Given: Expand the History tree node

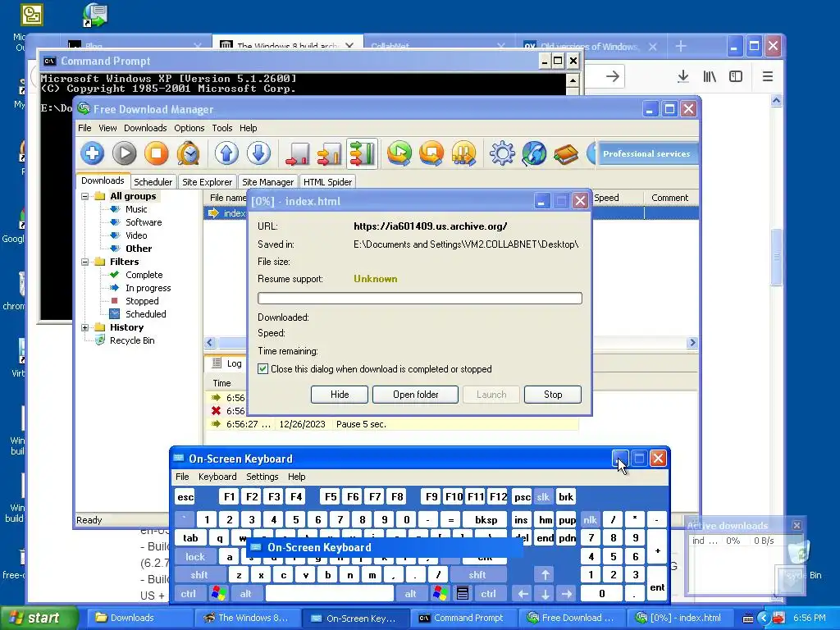Looking at the screenshot, I should (x=84, y=328).
